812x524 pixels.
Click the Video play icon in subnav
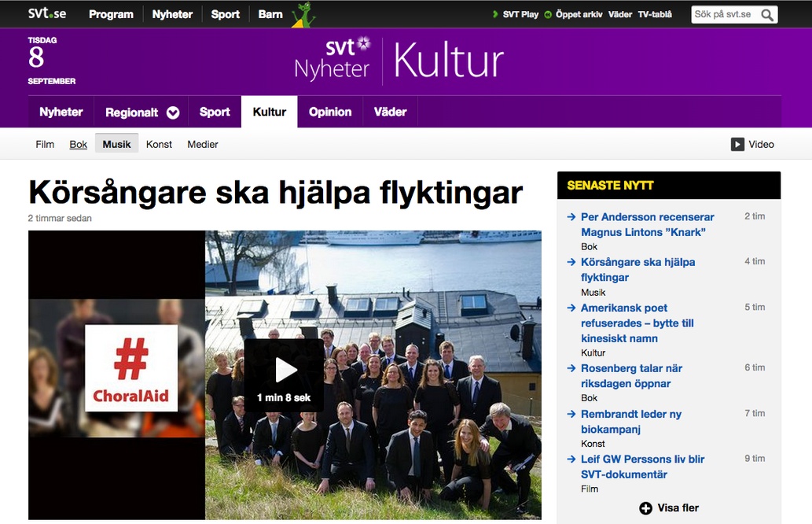(x=737, y=144)
